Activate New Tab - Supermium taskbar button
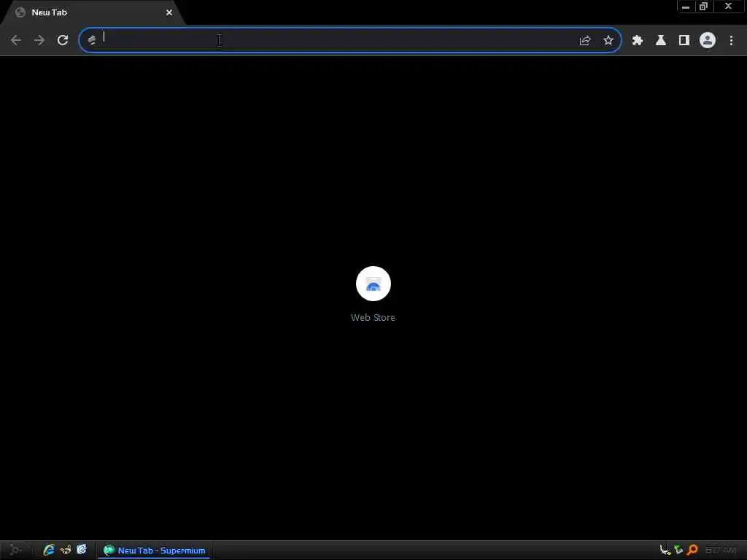This screenshot has height=560, width=747. (x=155, y=551)
